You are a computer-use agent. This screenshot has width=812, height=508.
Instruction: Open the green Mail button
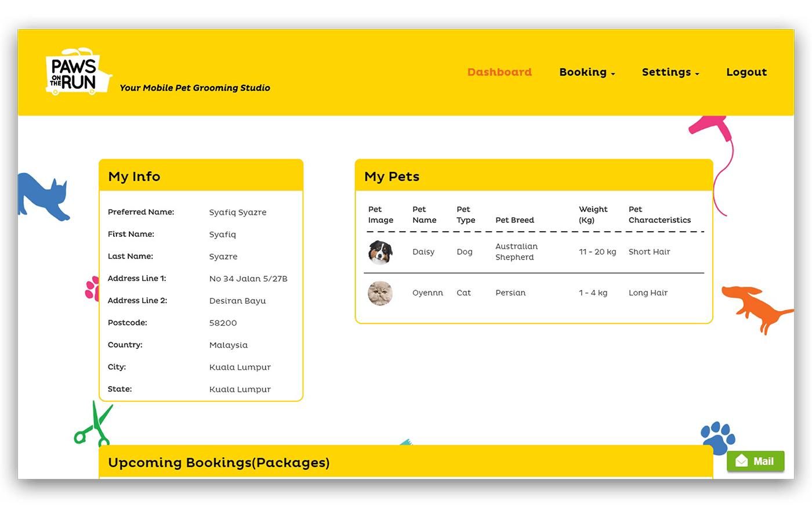tap(755, 462)
